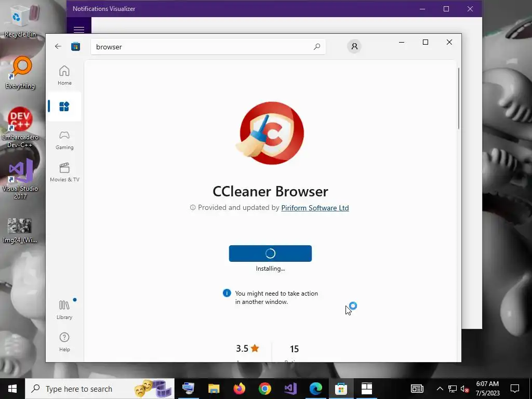
Task: Click the taskbar search box
Action: (100, 389)
